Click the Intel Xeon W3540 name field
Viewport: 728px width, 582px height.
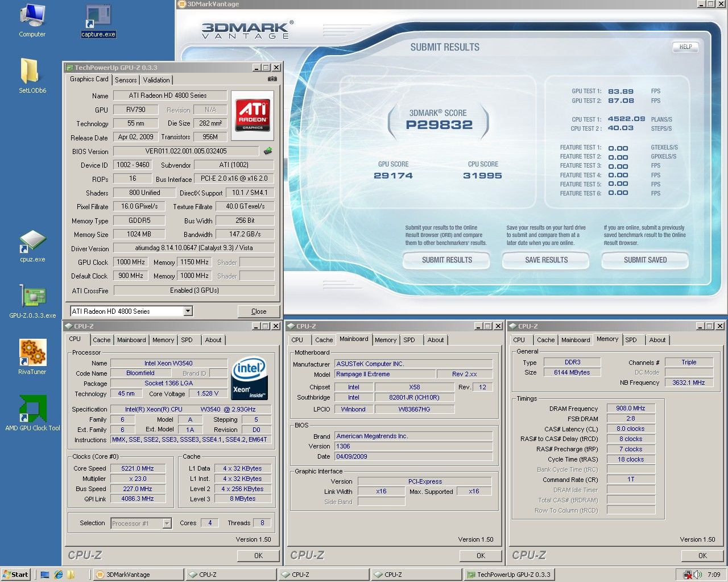click(x=168, y=363)
